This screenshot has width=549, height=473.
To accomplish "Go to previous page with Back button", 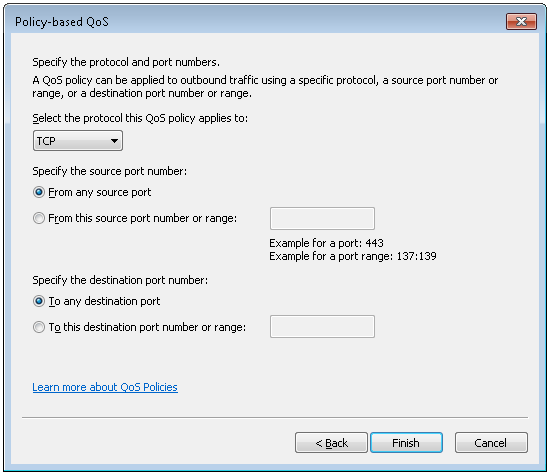I will coord(331,443).
